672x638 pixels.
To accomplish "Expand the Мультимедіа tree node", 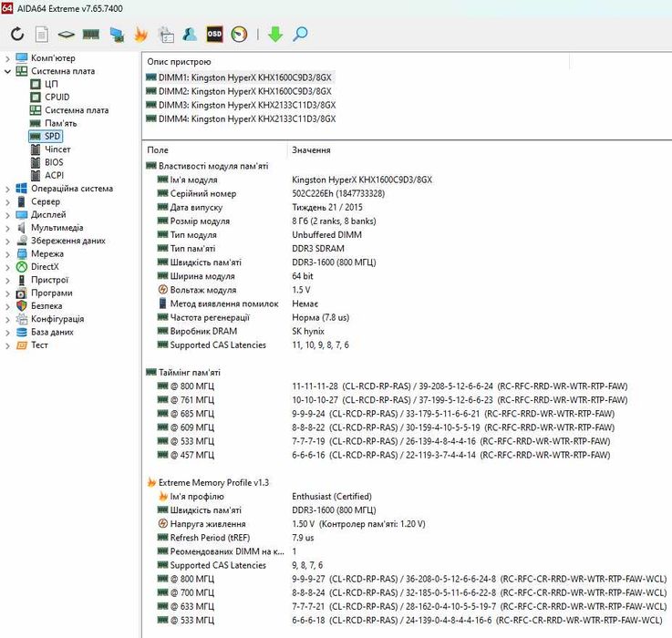I will 7,228.
